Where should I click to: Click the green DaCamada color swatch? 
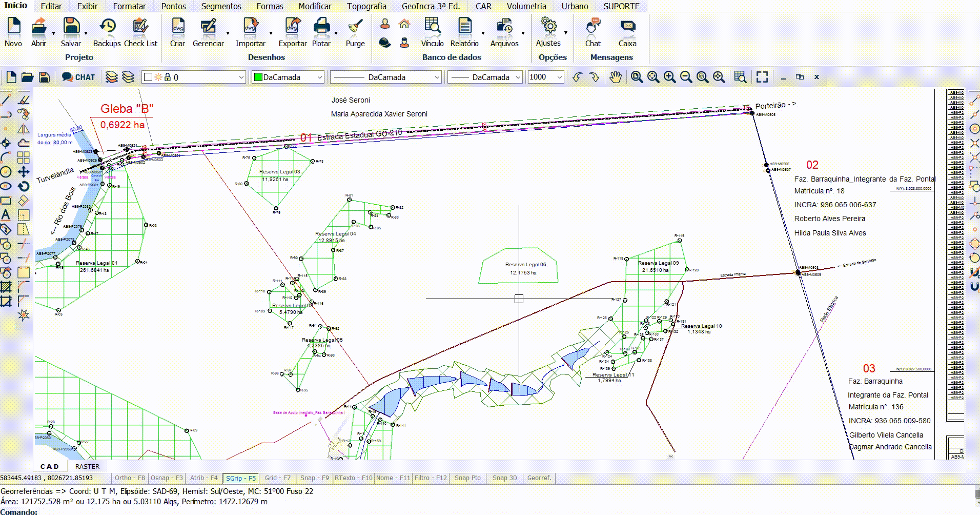258,77
